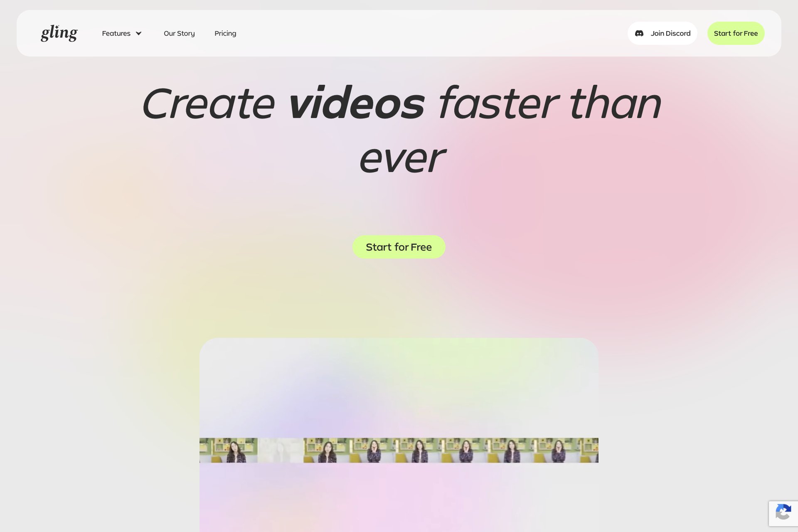Select the blank white clip in filmstrip
The height and width of the screenshot is (532, 798).
pyautogui.click(x=280, y=450)
